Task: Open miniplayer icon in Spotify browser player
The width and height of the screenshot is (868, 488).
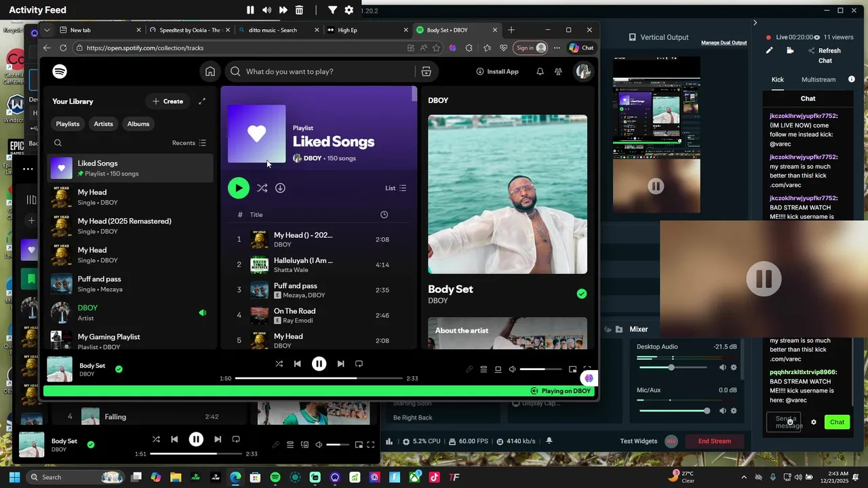Action: 572,369
